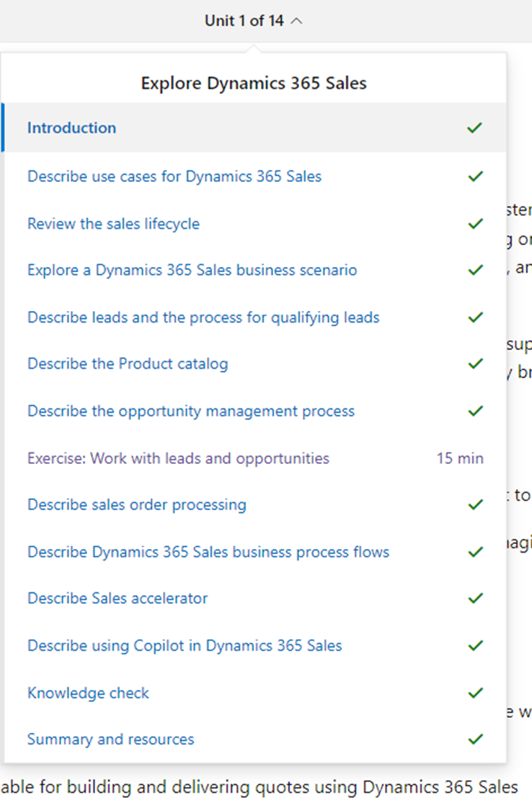
Task: Click checkmark beside Describe the Product catalog
Action: coord(476,364)
